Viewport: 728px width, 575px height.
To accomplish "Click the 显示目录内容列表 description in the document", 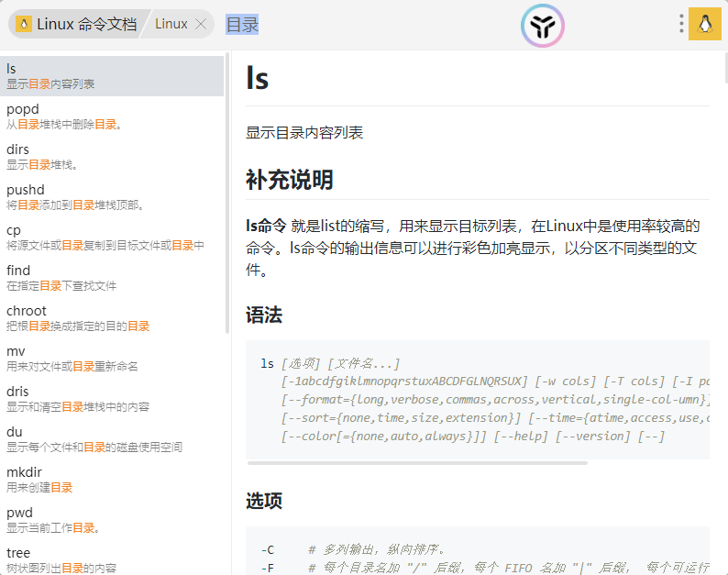I will [x=304, y=133].
